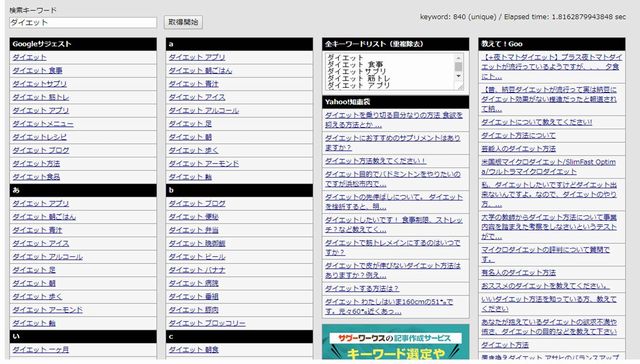The width and height of the screenshot is (640, 364).
Task: Open ダイエット アプリ under the a heading
Action: point(197,58)
